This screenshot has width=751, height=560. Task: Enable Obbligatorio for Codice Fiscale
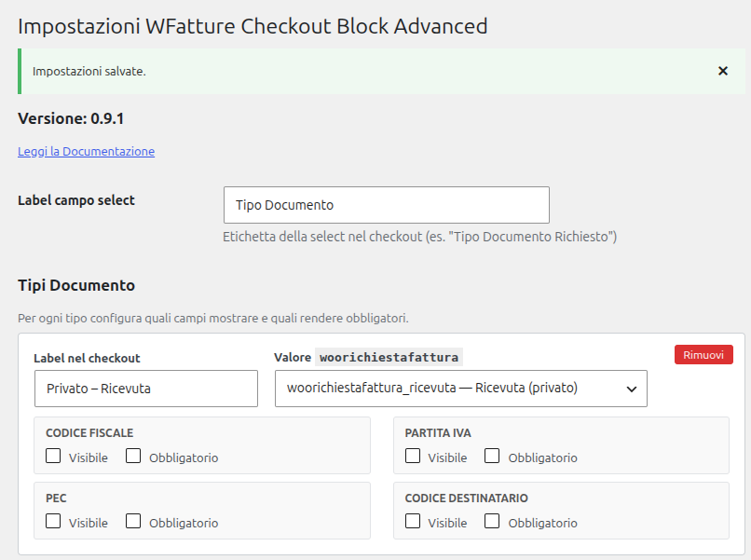click(x=133, y=456)
